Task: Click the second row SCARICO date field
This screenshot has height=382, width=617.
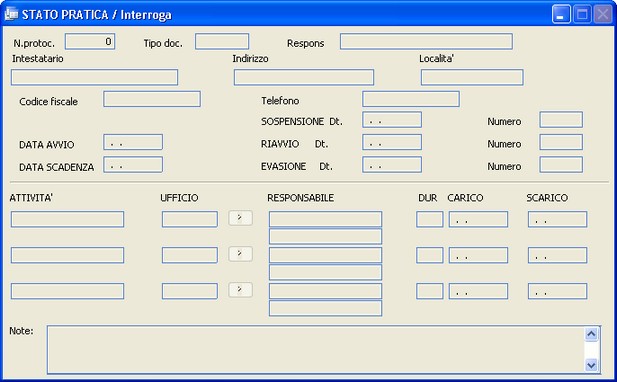Action: click(x=558, y=255)
